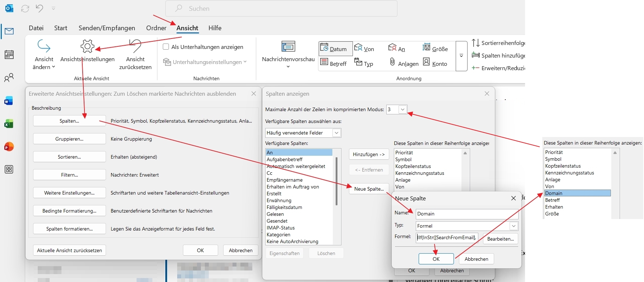The height and width of the screenshot is (282, 644).
Task: Click Spalten hinzufügen in ribbon
Action: pyautogui.click(x=498, y=55)
